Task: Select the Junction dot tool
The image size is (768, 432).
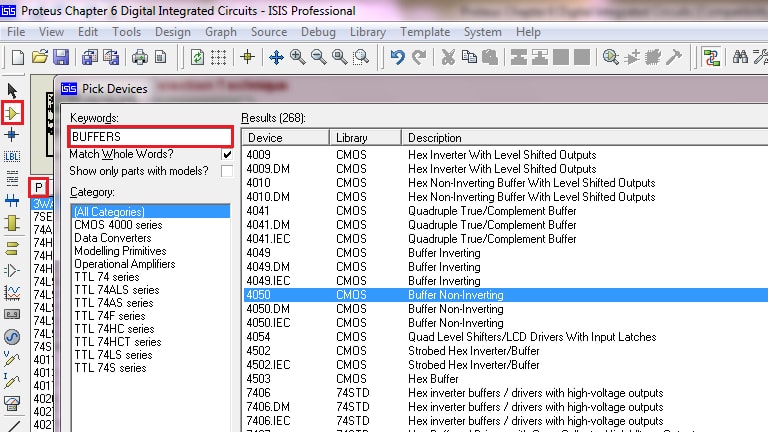Action: coord(12,135)
